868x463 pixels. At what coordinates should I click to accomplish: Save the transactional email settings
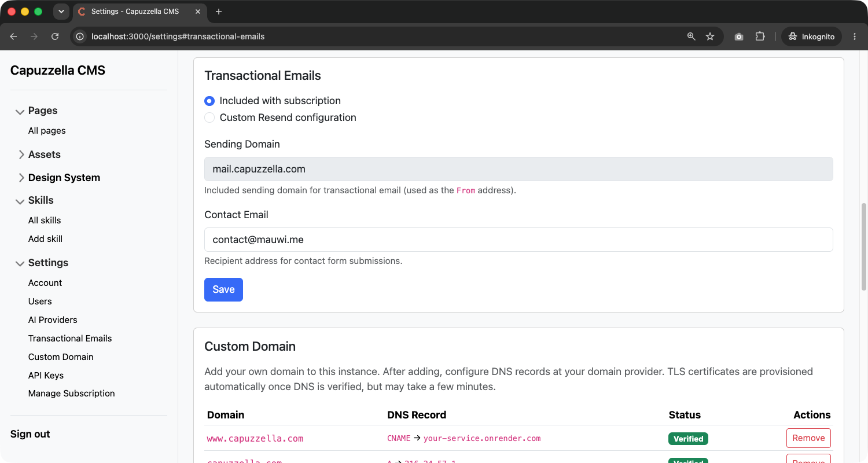point(223,290)
